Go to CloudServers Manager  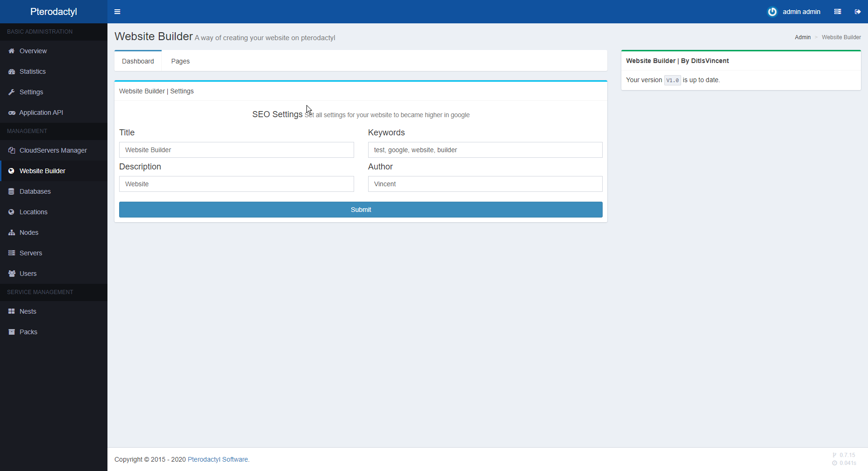tap(53, 150)
